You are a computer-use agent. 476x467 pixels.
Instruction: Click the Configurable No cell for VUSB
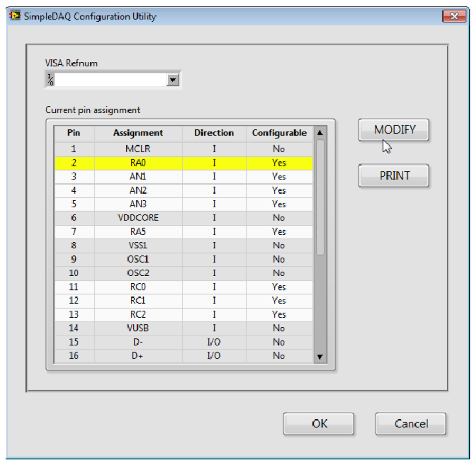coord(279,328)
